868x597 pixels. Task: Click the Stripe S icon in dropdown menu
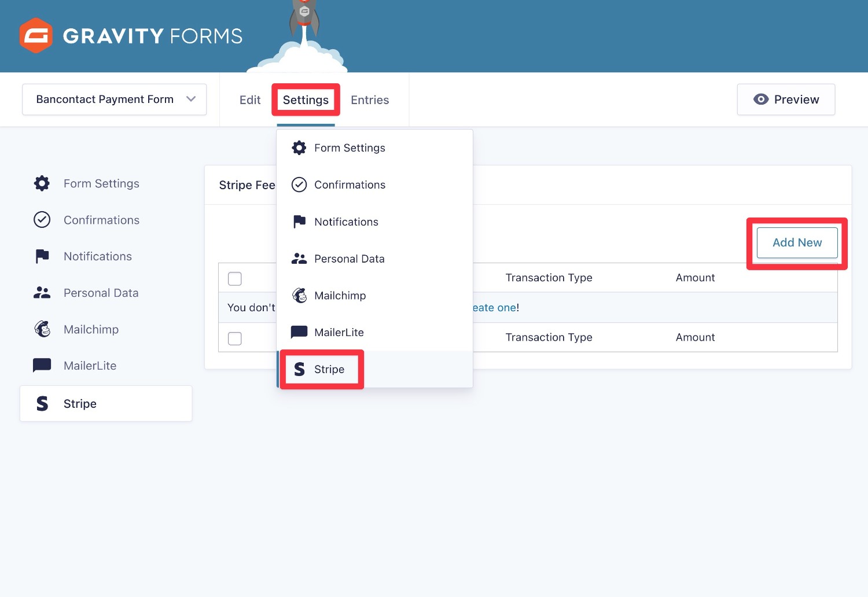coord(299,369)
